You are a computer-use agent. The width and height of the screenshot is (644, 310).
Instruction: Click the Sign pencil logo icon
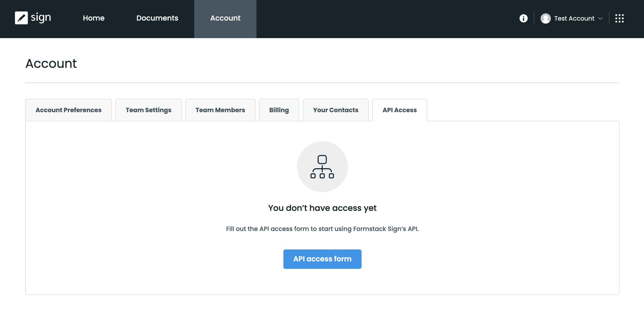[21, 18]
